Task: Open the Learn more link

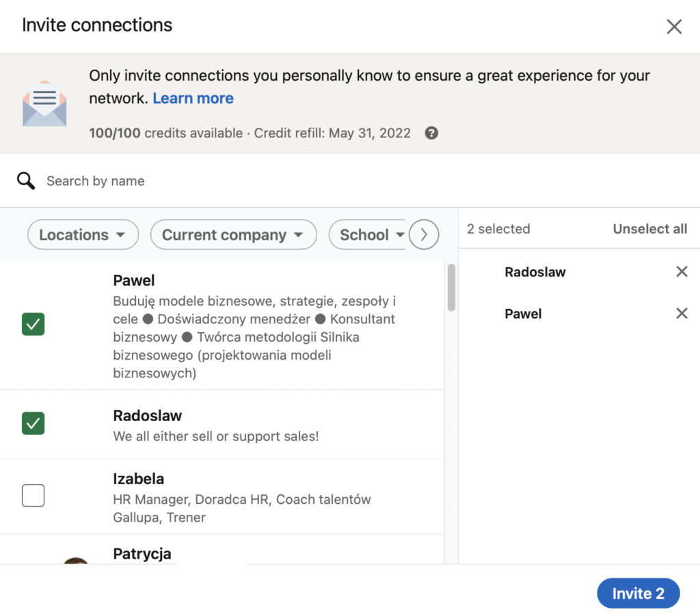Action: tap(193, 98)
